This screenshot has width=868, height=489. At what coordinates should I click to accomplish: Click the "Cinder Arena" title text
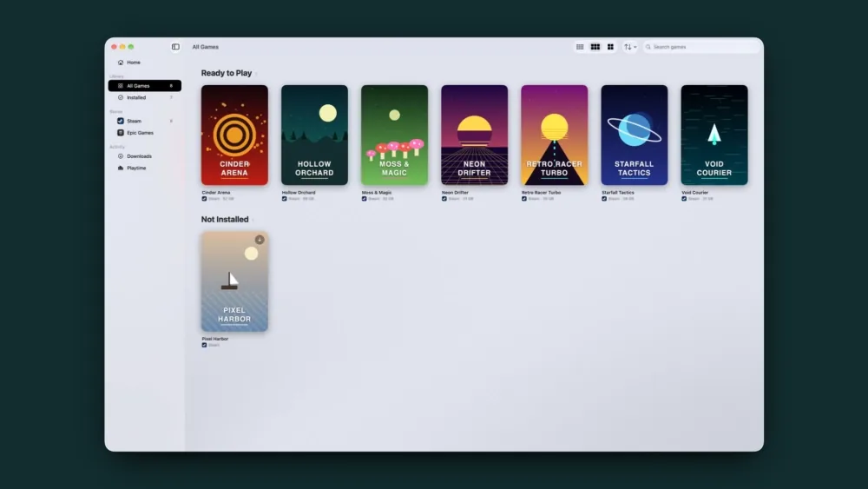(x=216, y=193)
